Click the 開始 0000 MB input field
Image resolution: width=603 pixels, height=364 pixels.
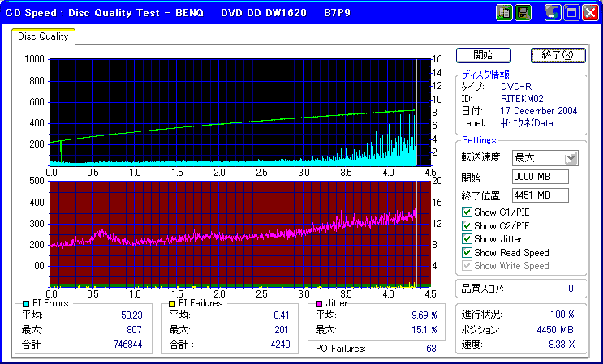coord(541,177)
